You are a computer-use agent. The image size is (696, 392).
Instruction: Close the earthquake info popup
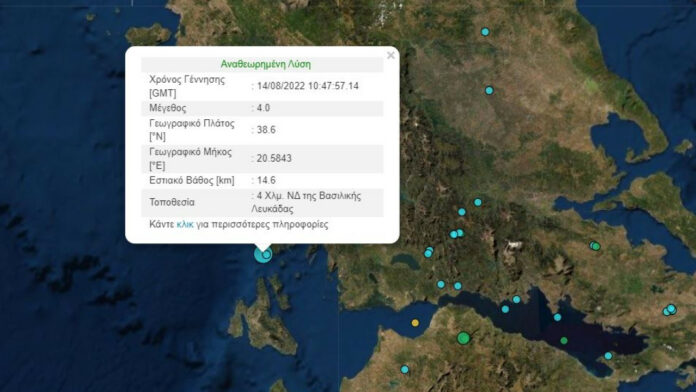coord(391,55)
